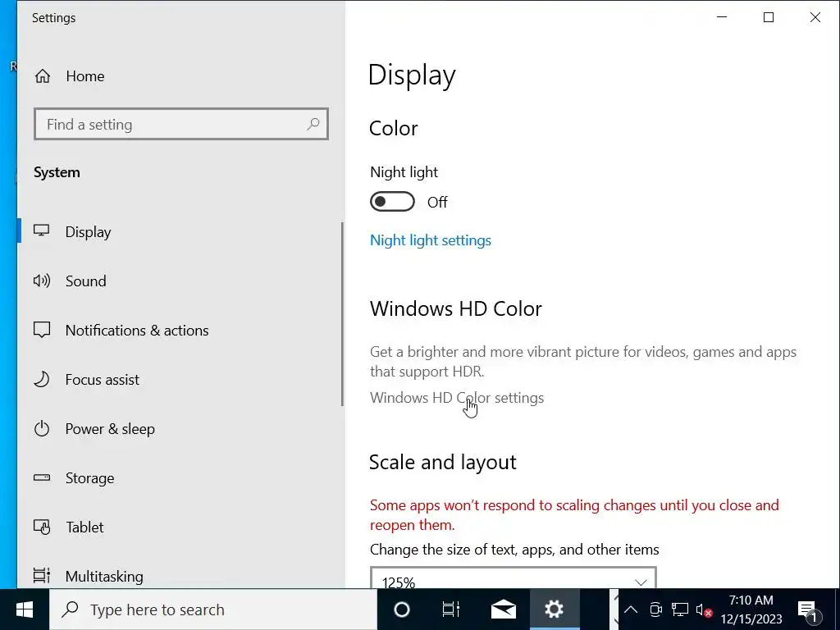Image resolution: width=840 pixels, height=630 pixels.
Task: Go to Notifications & actions settings
Action: point(180,330)
